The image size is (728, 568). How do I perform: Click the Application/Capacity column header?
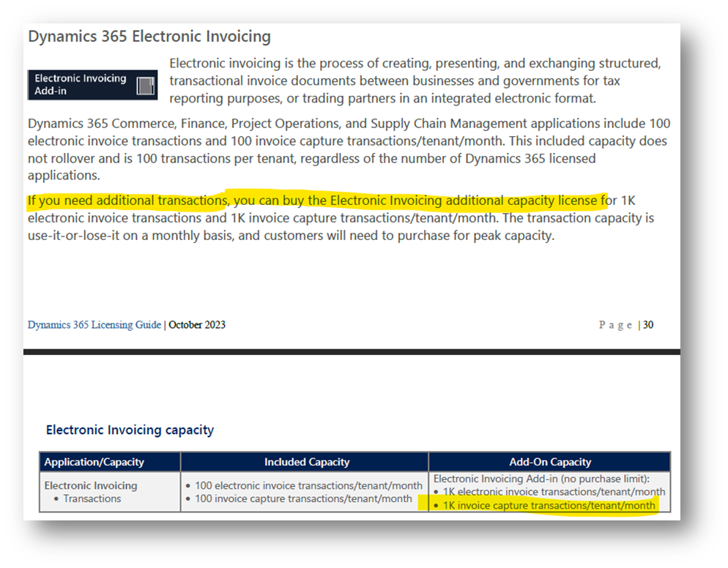click(x=94, y=462)
